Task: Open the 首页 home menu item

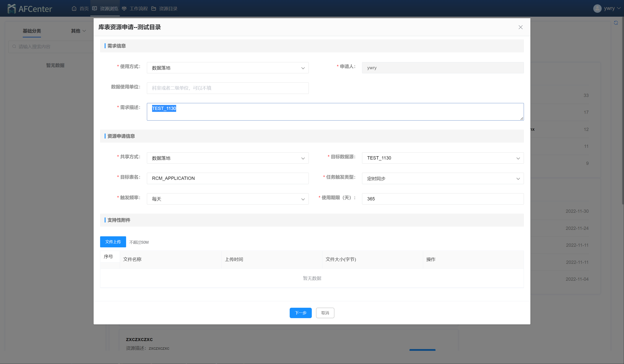Action: coord(80,8)
